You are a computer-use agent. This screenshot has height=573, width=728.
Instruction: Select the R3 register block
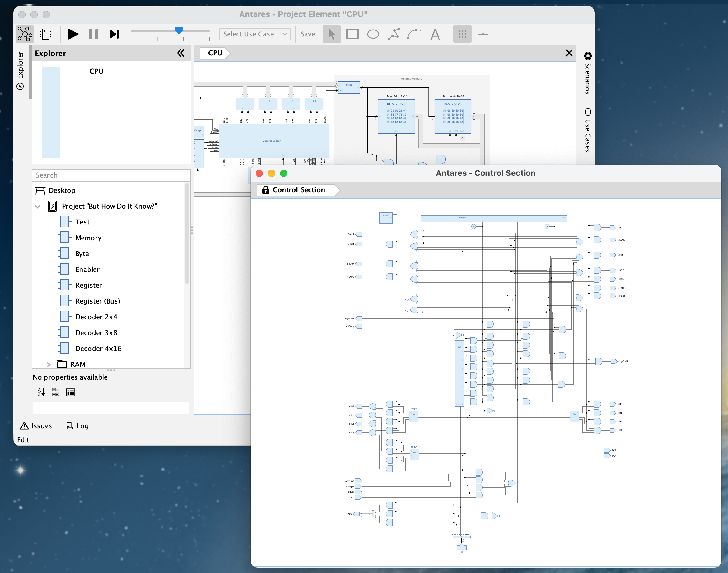[x=314, y=104]
